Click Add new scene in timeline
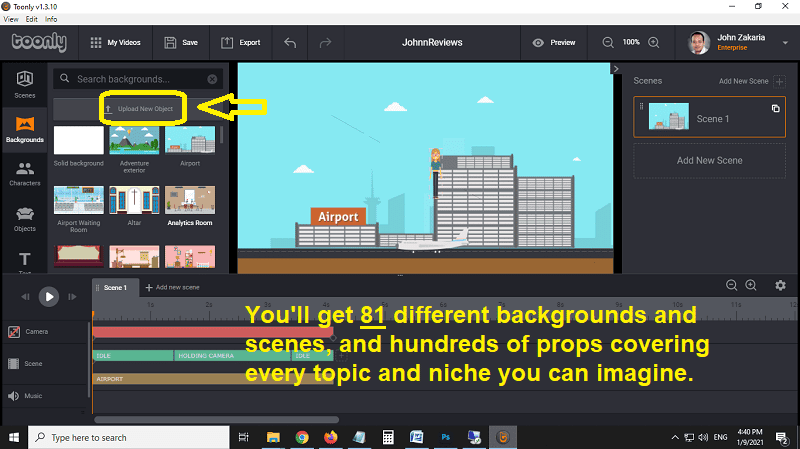Screen dimensions: 800x449 172,287
